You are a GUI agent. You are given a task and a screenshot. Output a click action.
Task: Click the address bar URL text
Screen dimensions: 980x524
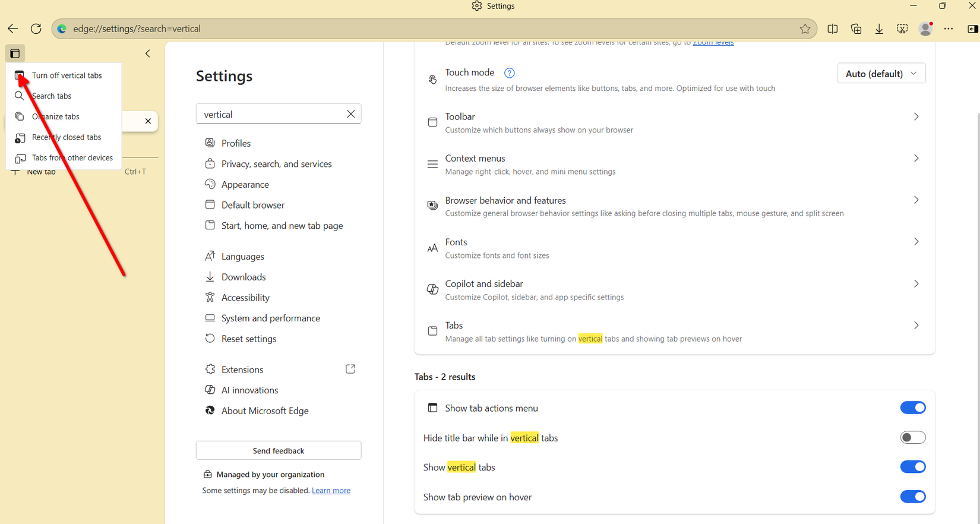pos(137,29)
